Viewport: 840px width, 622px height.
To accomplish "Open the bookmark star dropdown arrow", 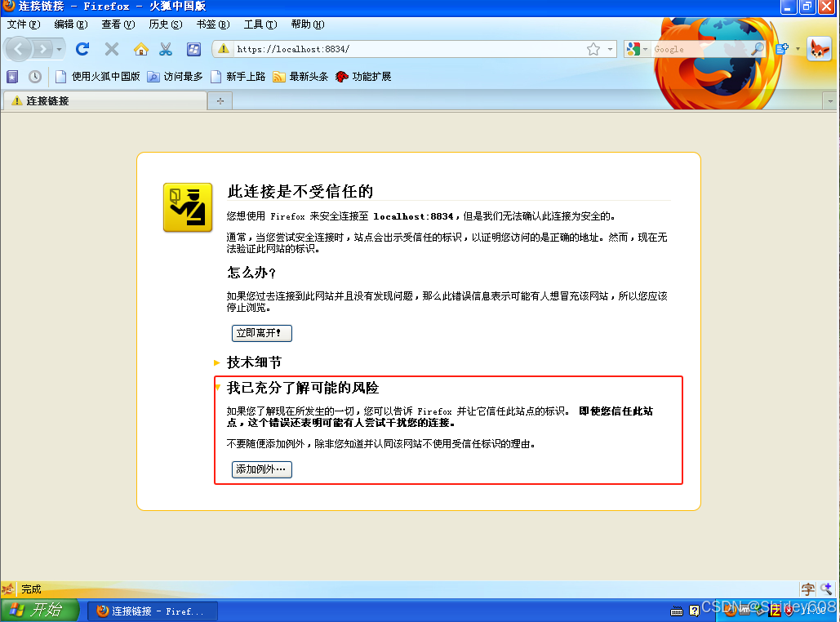I will pos(609,49).
